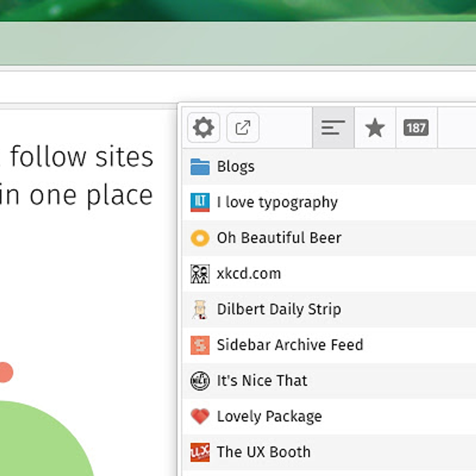Open the Dilbert Daily Strip feed

click(x=329, y=309)
